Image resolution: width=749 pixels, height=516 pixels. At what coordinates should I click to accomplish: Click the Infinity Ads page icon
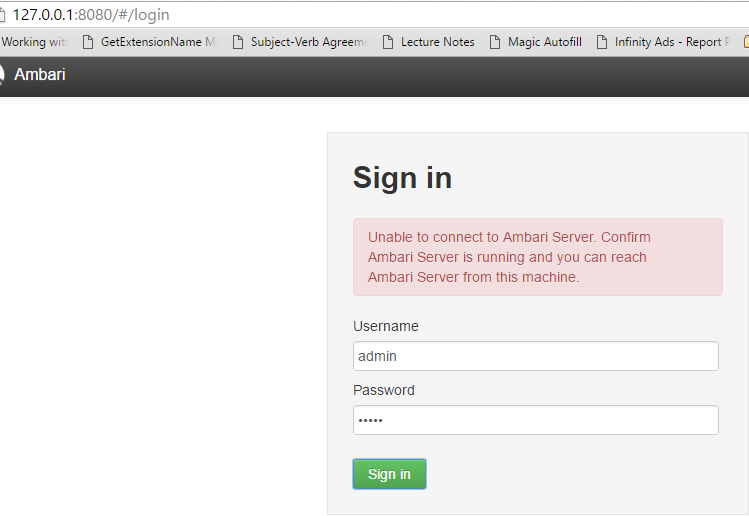point(602,42)
